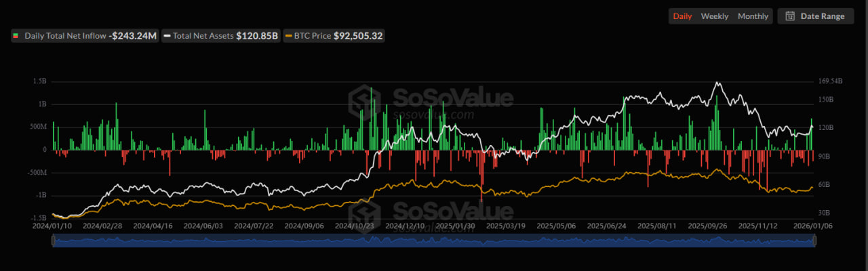
Task: Click the green-red Daily Net Inflow legend icon
Action: (16, 35)
